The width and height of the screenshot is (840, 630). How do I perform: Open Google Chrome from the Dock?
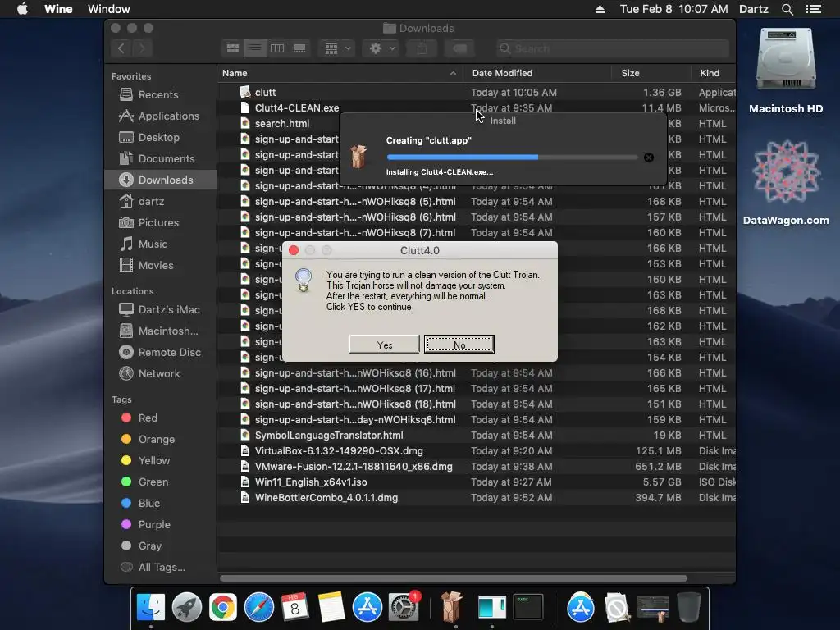[223, 608]
